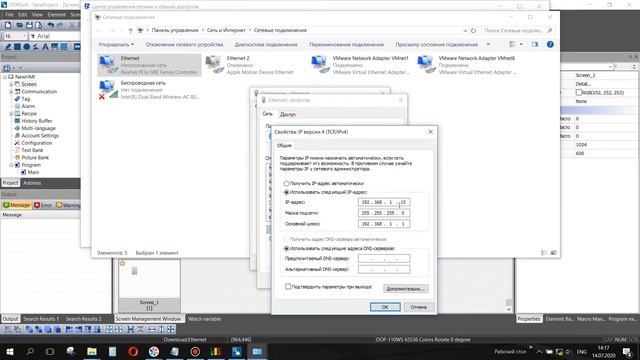The height and width of the screenshot is (360, 640).
Task: Click the Task View taskbar icon
Action: [x=50, y=351]
